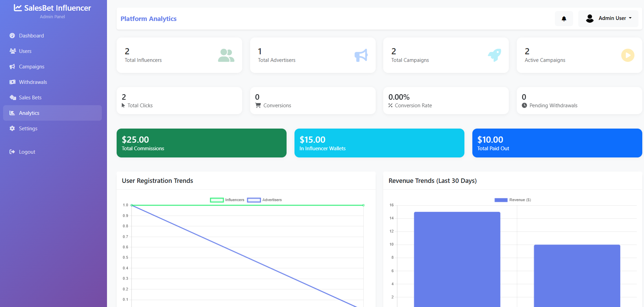Open Campaigns in the sidebar
The width and height of the screenshot is (644, 307).
click(x=52, y=67)
